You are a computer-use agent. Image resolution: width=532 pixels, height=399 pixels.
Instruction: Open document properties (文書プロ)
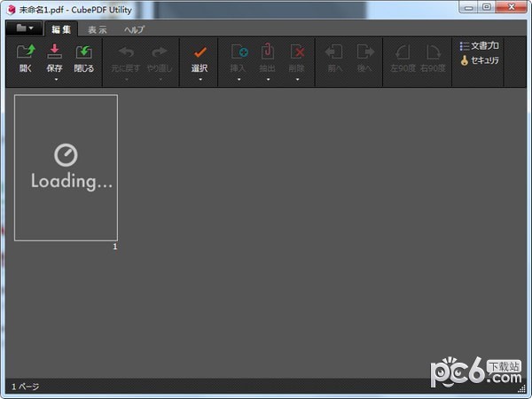pos(479,46)
